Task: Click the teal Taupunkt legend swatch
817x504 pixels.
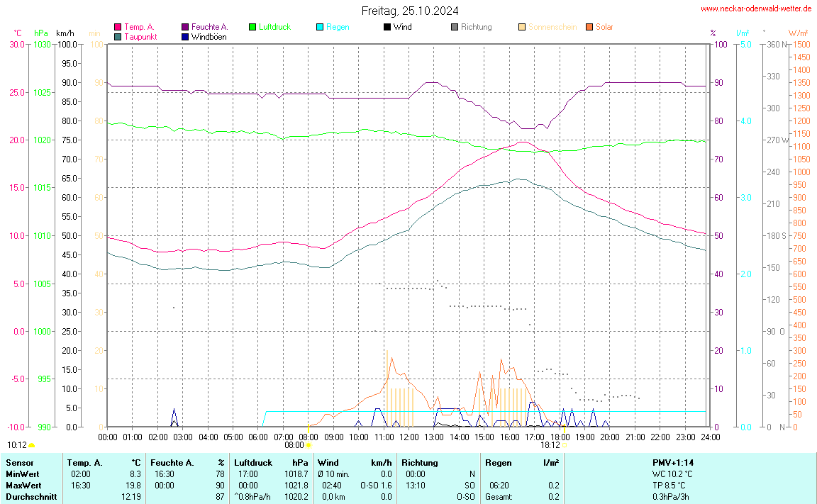Action: coord(118,37)
